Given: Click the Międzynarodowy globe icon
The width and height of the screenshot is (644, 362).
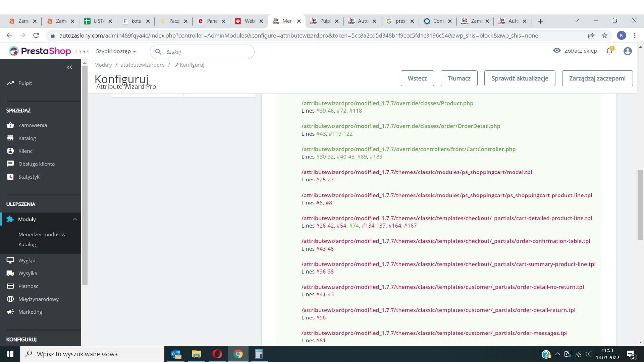Looking at the screenshot, I should coord(10,299).
